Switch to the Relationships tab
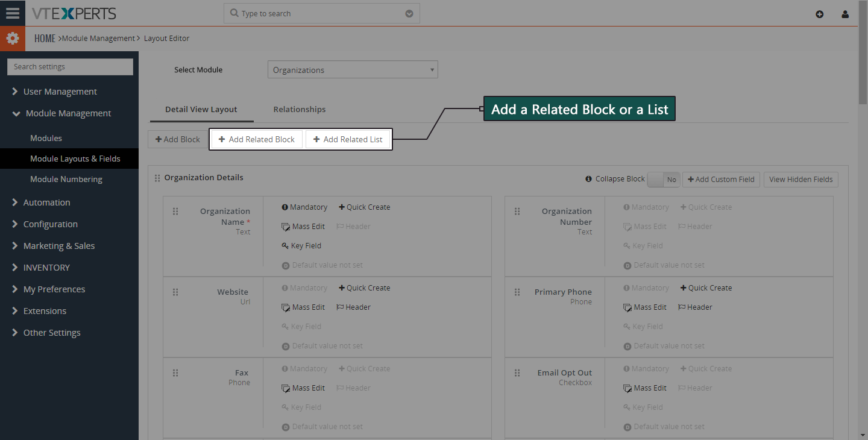The width and height of the screenshot is (868, 440). (300, 110)
